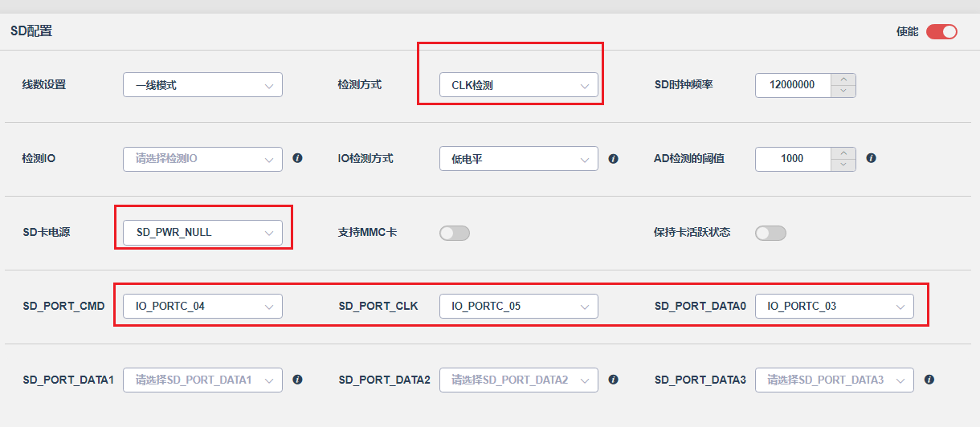Open the IO检测方式 dropdown showing 低电平
Screen dimensions: 980x427
point(519,159)
